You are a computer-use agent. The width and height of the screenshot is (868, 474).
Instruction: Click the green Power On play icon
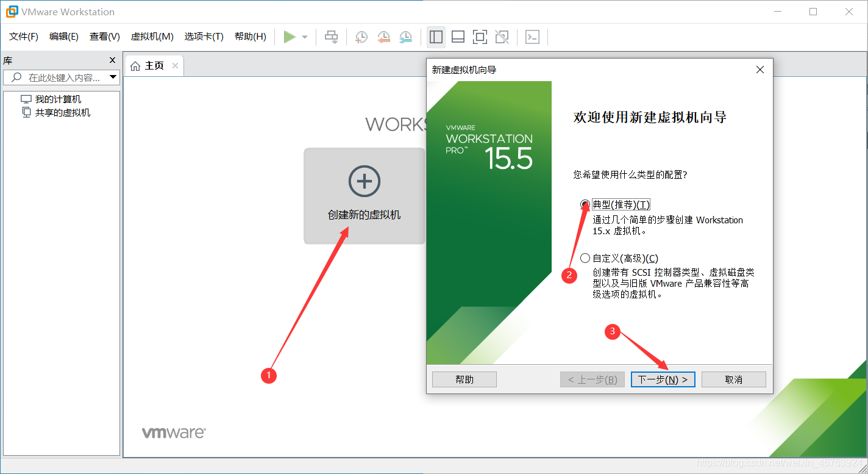click(x=290, y=37)
